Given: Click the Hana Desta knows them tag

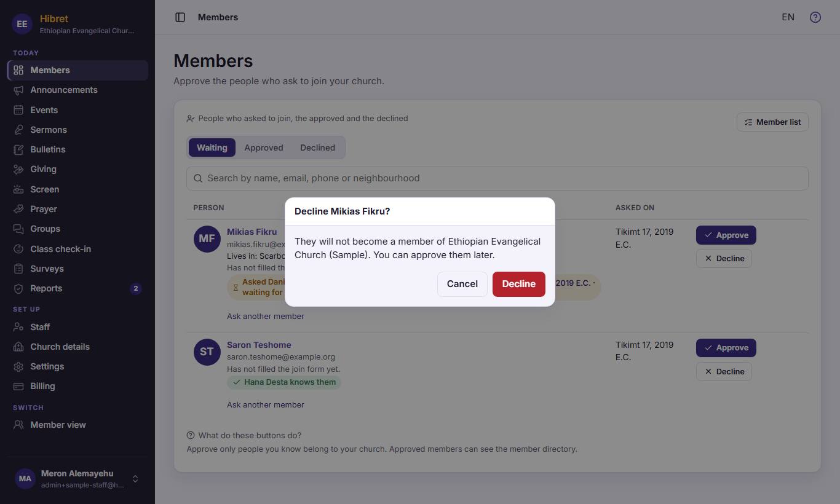Looking at the screenshot, I should pos(284,382).
